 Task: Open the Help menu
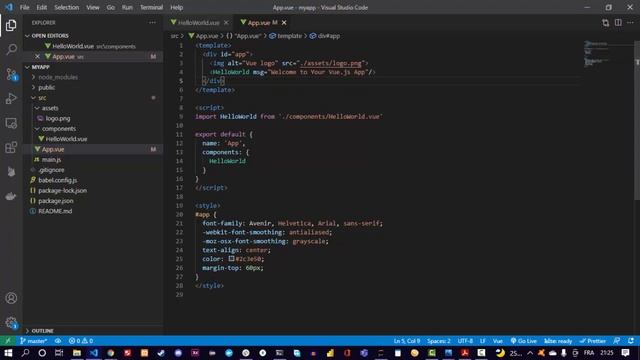176,7
